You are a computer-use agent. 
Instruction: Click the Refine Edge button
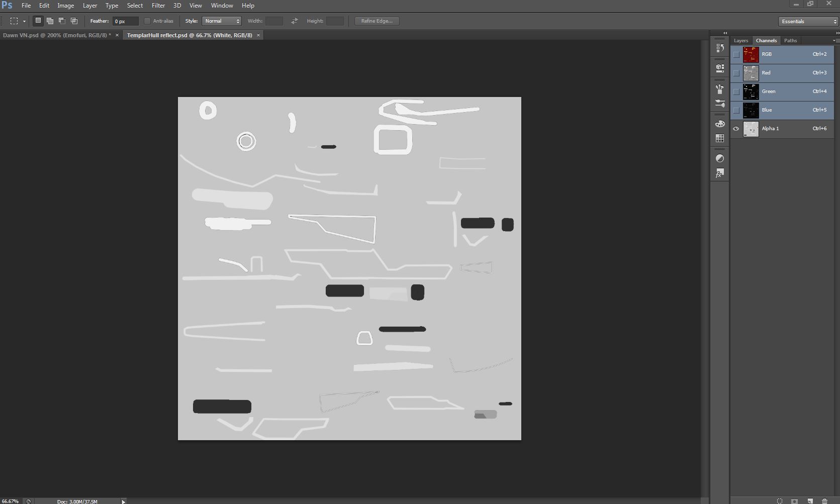point(377,21)
